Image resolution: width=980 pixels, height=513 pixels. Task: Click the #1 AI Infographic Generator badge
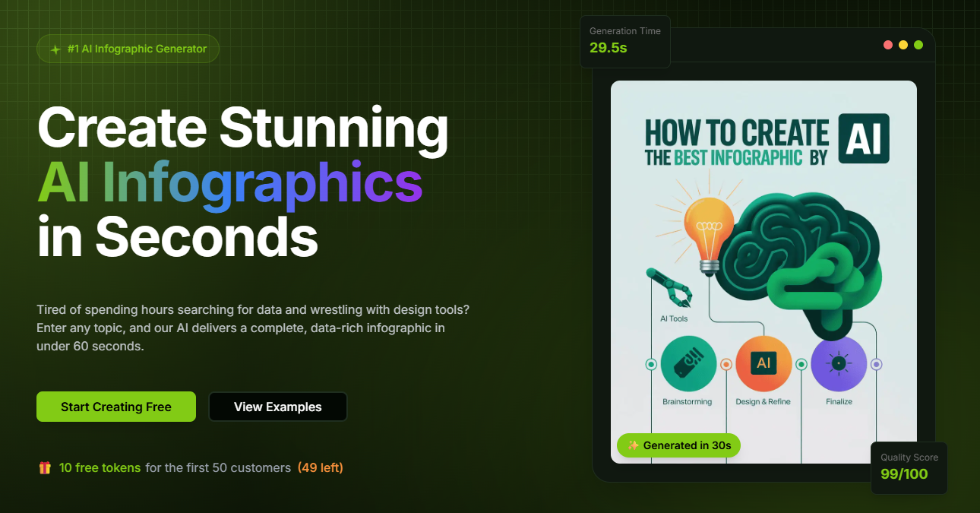(x=128, y=49)
